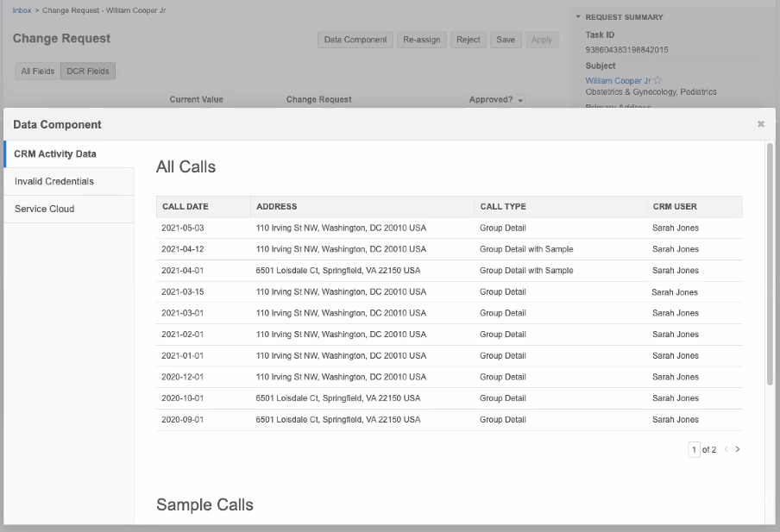This screenshot has height=532, width=780.
Task: Go to previous page of All Calls
Action: (726, 449)
